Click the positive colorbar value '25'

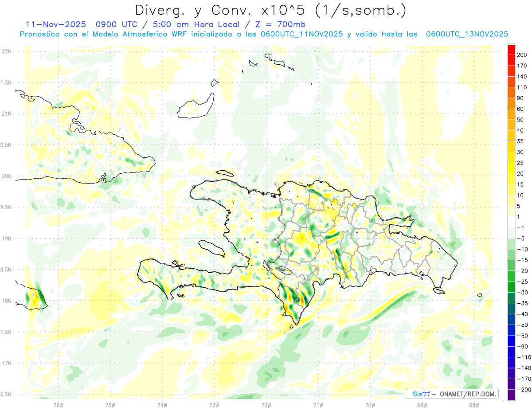[x=521, y=163]
